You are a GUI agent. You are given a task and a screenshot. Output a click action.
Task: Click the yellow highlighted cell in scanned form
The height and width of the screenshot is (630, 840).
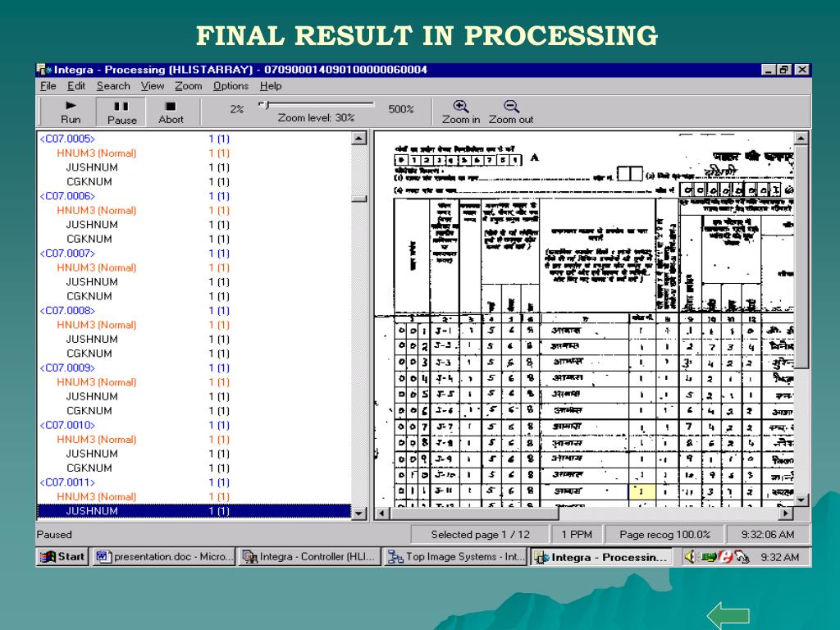coord(641,491)
